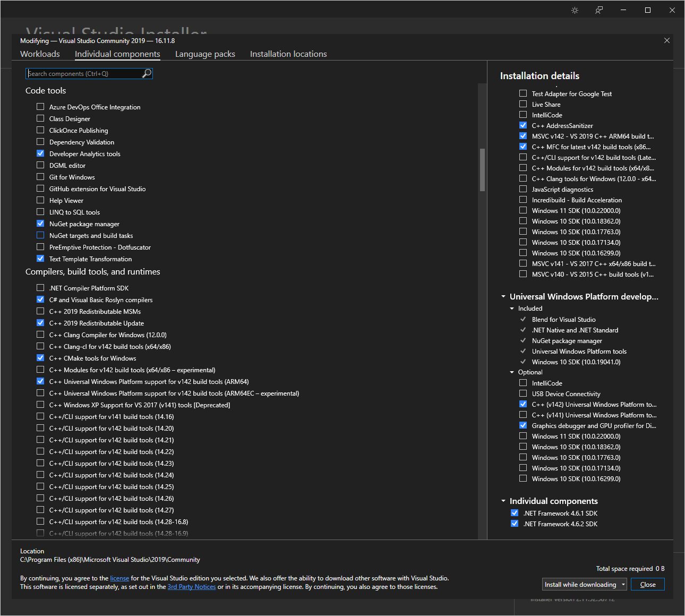
Task: Open the Language packs tab
Action: (x=205, y=54)
